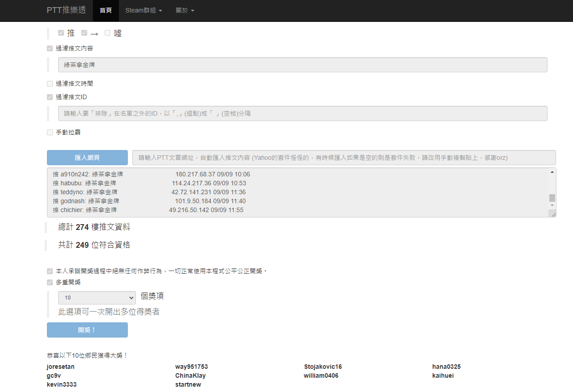The width and height of the screenshot is (573, 392).
Task: Click the 共計 249 位符合資格 text
Action: (94, 245)
